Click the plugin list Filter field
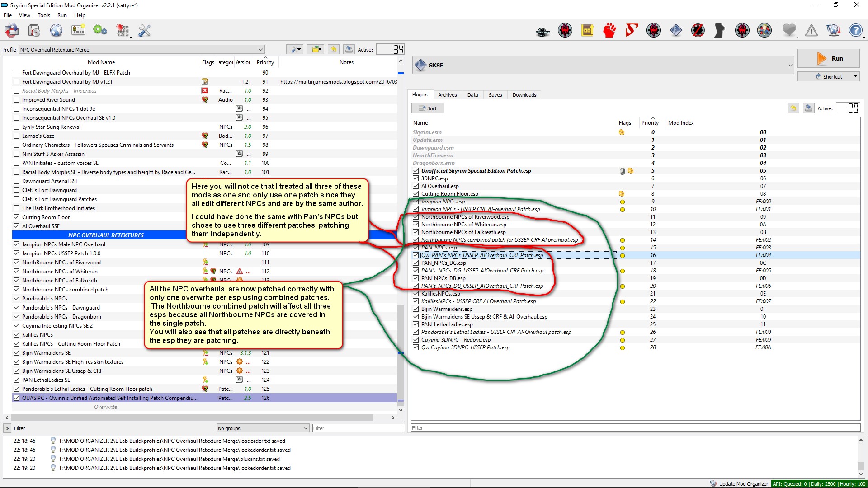Image resolution: width=868 pixels, height=488 pixels. point(635,428)
